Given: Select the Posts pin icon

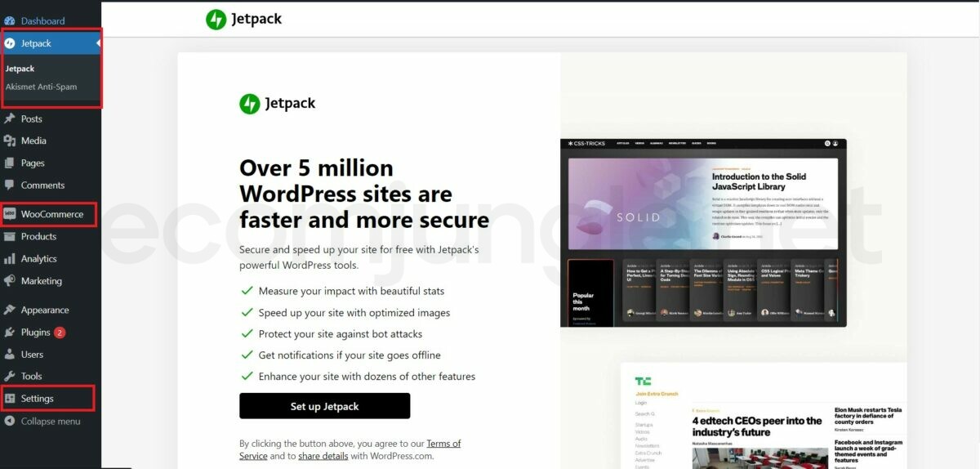Looking at the screenshot, I should (x=10, y=118).
